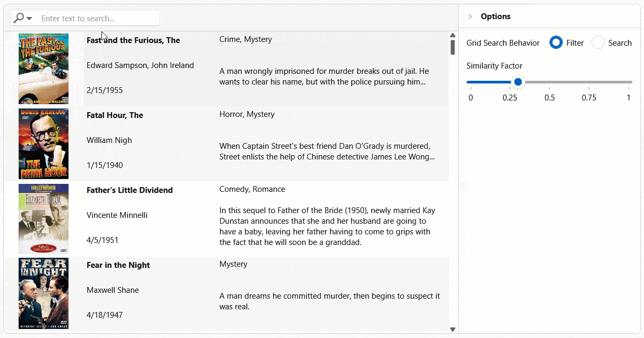Select the Filter radio button
The image size is (644, 338).
[x=556, y=43]
